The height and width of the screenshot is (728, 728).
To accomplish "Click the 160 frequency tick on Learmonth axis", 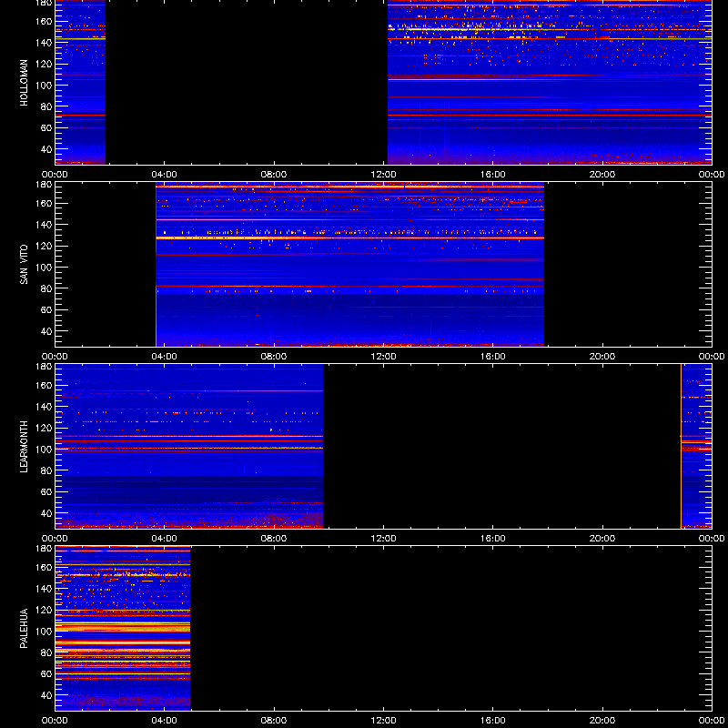I will pyautogui.click(x=45, y=385).
